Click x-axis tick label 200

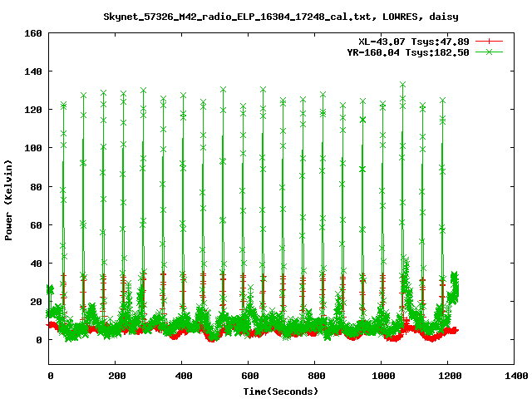point(117,376)
